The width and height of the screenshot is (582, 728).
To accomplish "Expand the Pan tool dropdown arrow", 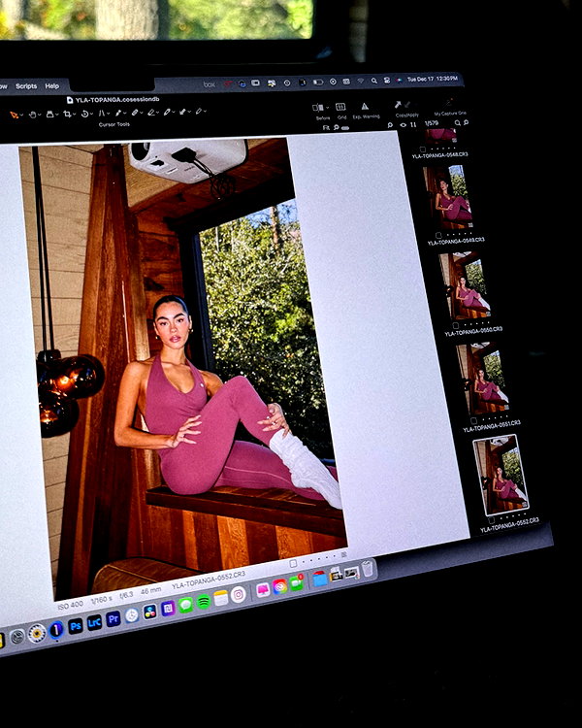I will [39, 115].
